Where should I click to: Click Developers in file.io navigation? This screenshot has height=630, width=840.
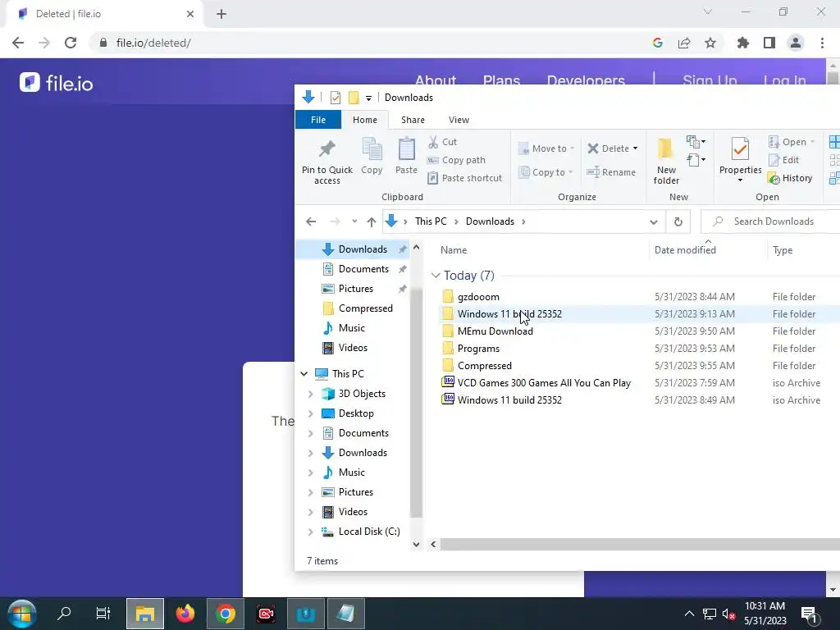(x=586, y=80)
